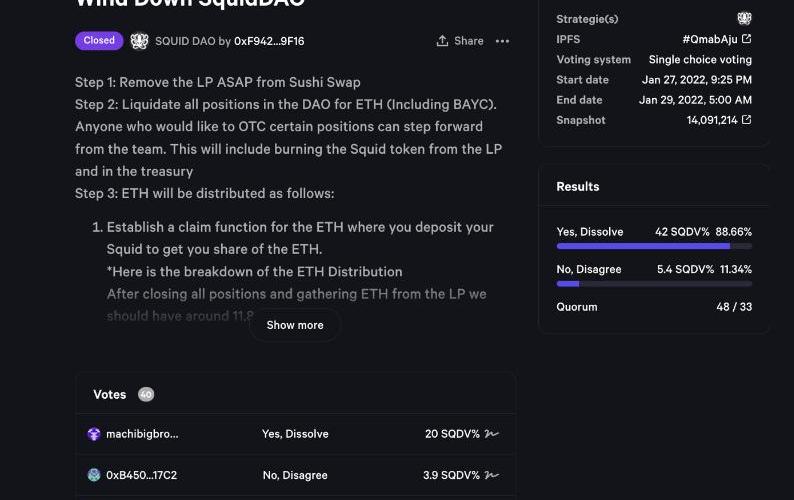Image resolution: width=794 pixels, height=500 pixels.
Task: View machibigbro's vote signature icon
Action: click(491, 434)
